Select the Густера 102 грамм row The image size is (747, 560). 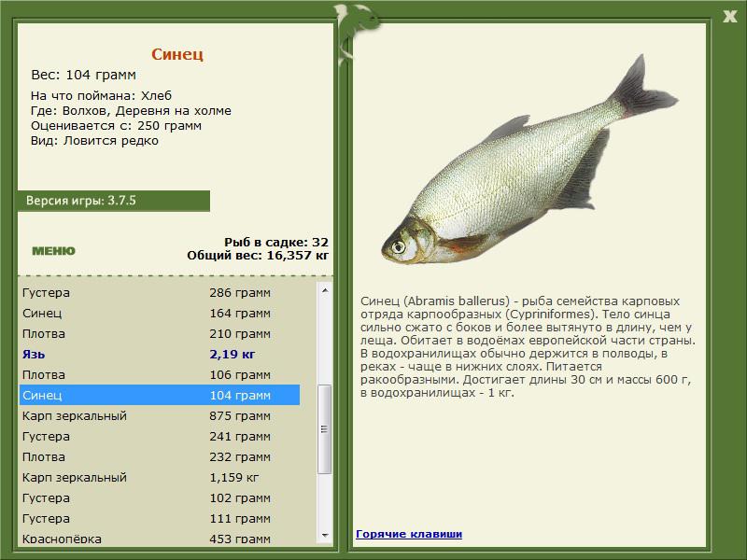click(160, 497)
